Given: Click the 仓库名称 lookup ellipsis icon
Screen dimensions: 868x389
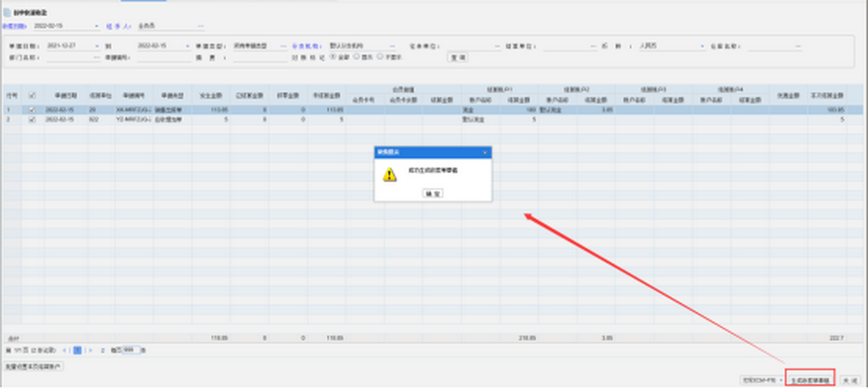Looking at the screenshot, I should click(x=799, y=45).
